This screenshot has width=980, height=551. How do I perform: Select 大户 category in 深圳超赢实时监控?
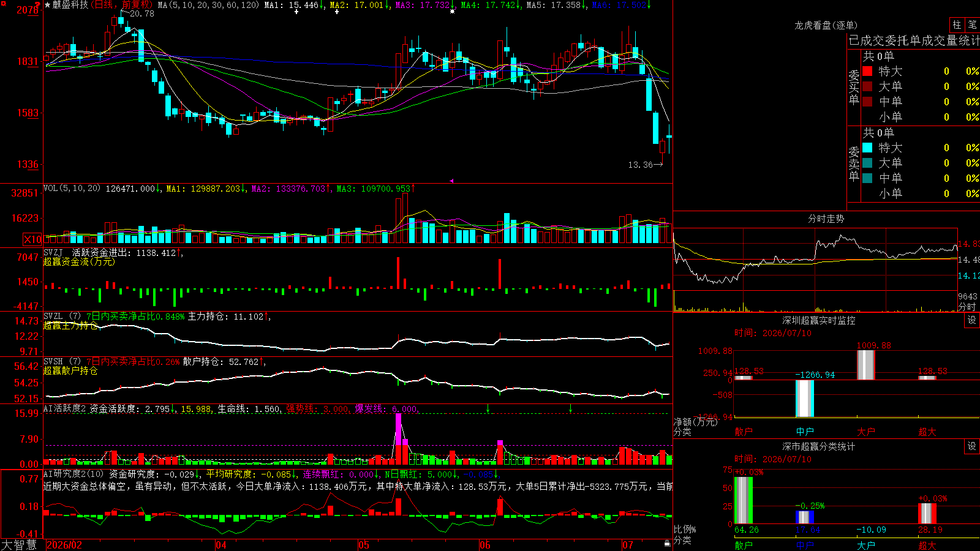pos(866,432)
